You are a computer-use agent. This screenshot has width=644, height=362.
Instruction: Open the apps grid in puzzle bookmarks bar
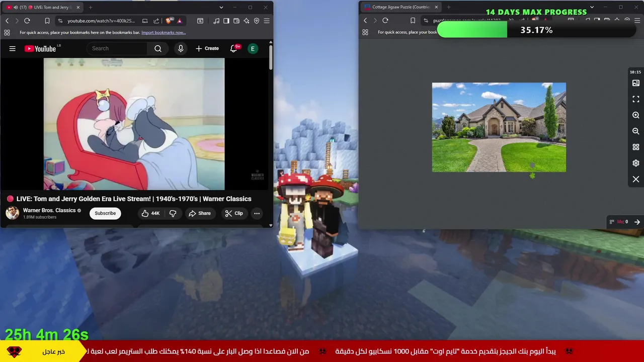[x=365, y=32]
